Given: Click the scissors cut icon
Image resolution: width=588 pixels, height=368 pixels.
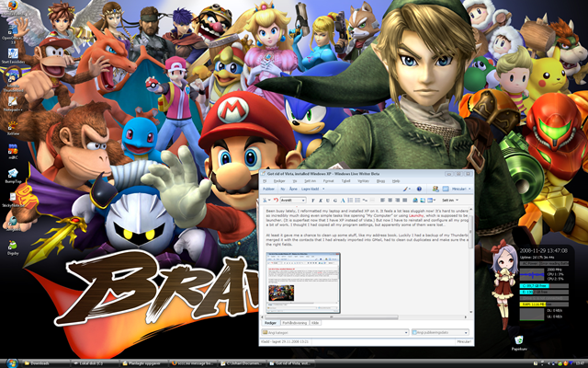Looking at the screenshot, I should coord(265,201).
